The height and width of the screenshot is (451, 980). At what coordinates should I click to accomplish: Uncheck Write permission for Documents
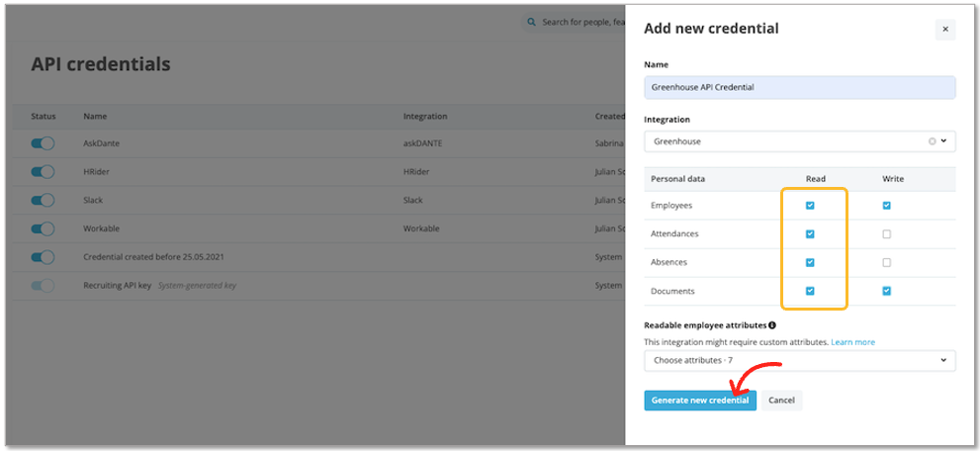pyautogui.click(x=886, y=291)
